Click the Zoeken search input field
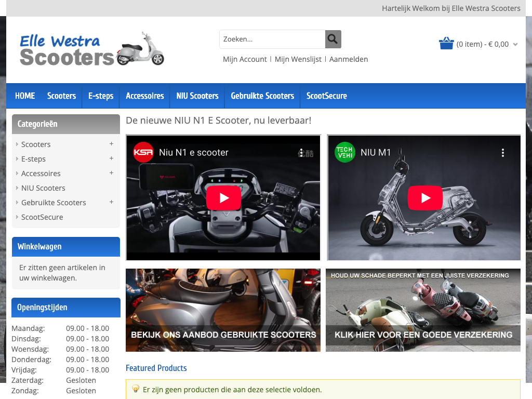 (x=272, y=39)
